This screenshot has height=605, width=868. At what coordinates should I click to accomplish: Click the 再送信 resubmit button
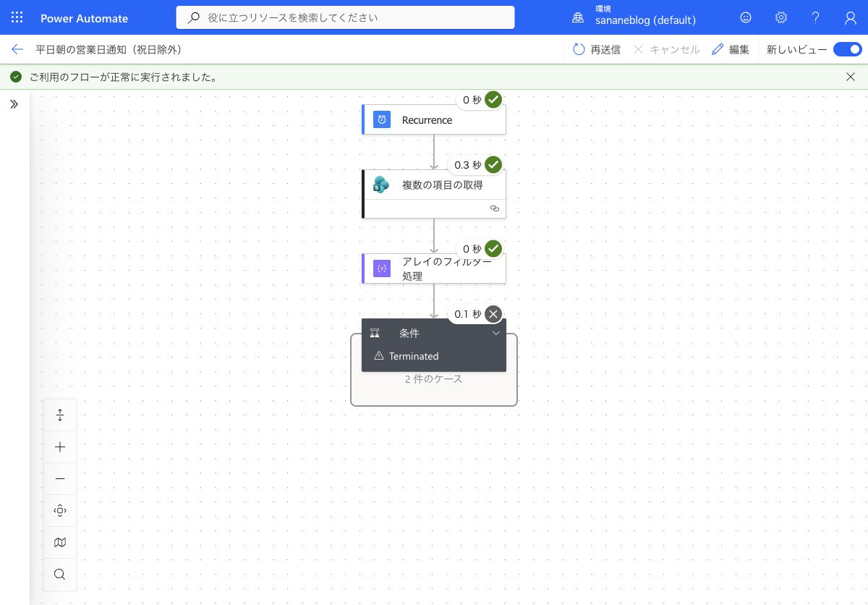coord(597,49)
